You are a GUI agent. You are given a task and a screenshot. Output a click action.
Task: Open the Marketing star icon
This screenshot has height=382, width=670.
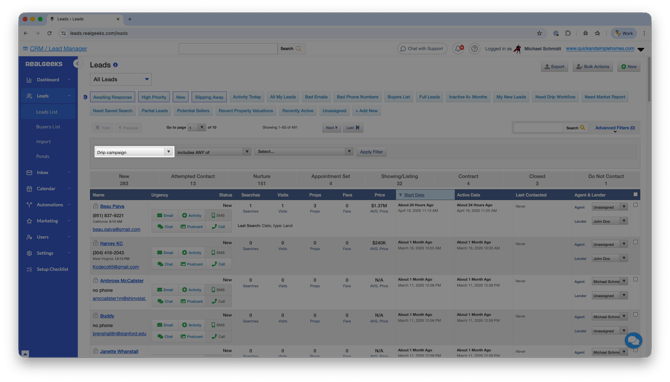29,221
